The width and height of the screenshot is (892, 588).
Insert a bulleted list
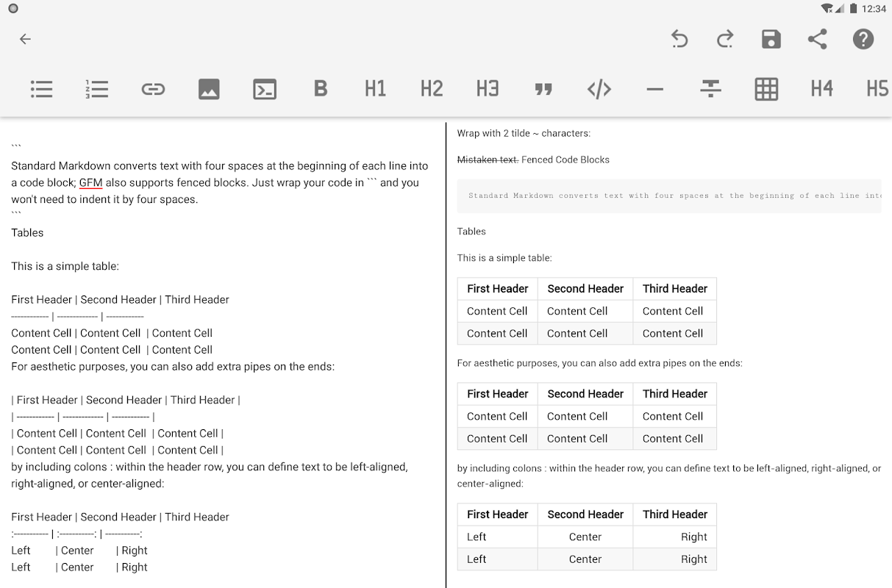41,89
